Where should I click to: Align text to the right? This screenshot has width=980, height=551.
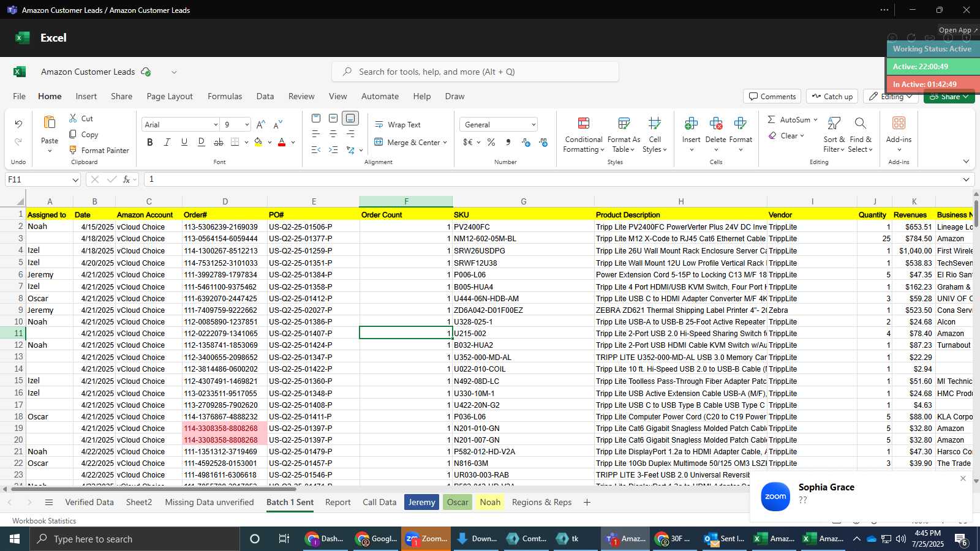[x=350, y=134]
